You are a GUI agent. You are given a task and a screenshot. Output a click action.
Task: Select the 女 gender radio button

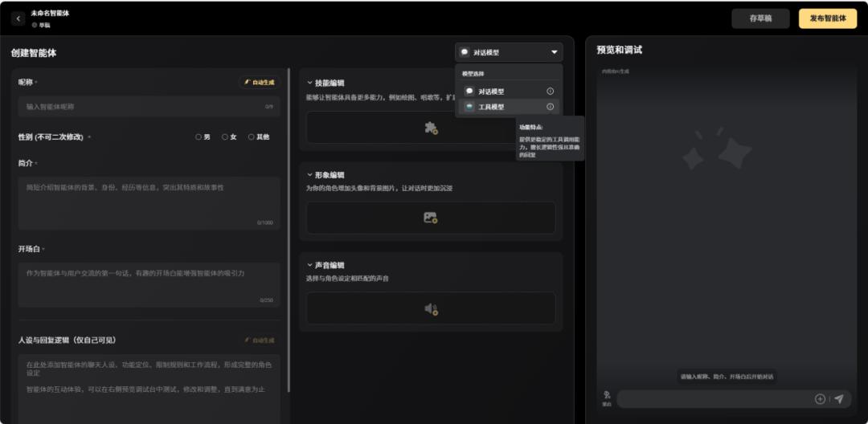225,137
